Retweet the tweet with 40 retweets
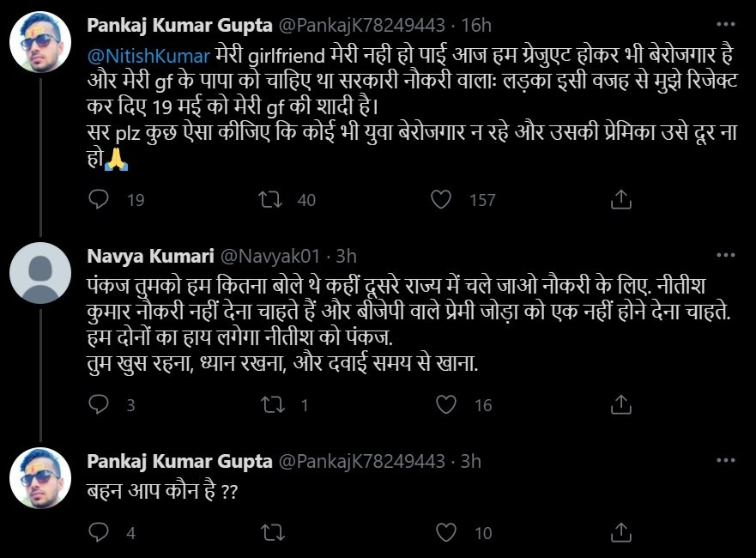Image resolution: width=756 pixels, height=558 pixels. [x=270, y=200]
